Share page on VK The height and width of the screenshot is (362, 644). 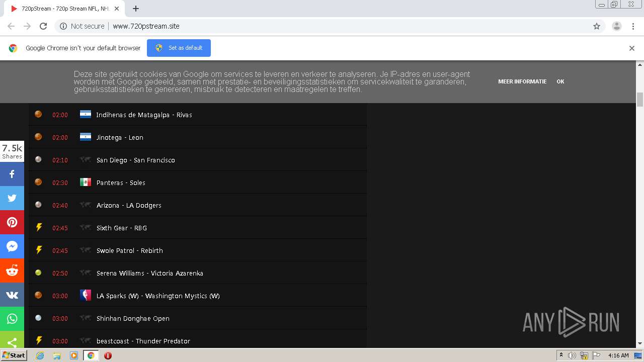[12, 295]
